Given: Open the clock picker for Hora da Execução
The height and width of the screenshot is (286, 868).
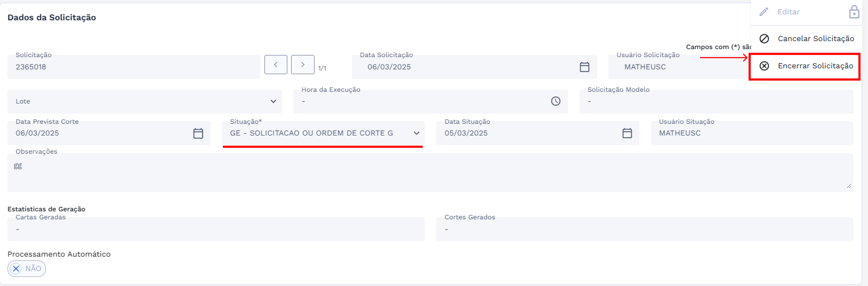Looking at the screenshot, I should [556, 101].
